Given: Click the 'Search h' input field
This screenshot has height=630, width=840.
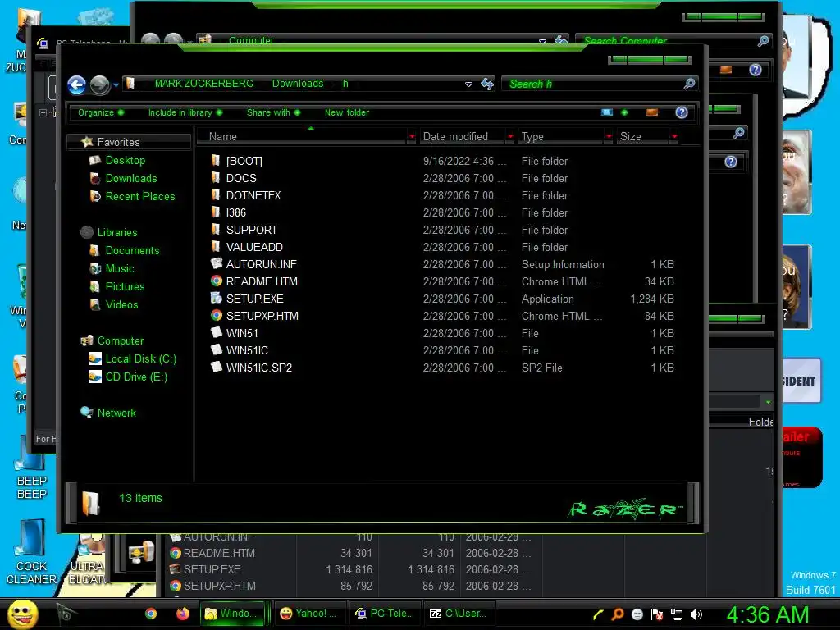Looking at the screenshot, I should coord(592,84).
